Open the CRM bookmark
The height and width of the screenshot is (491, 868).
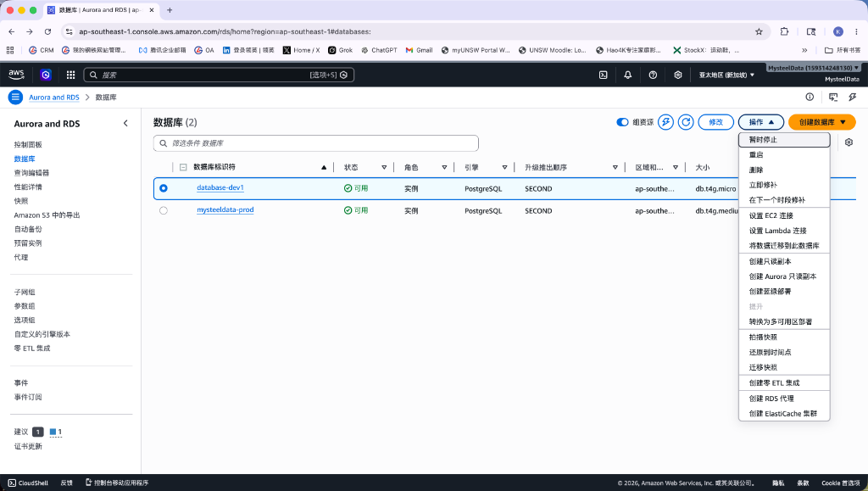pos(42,50)
